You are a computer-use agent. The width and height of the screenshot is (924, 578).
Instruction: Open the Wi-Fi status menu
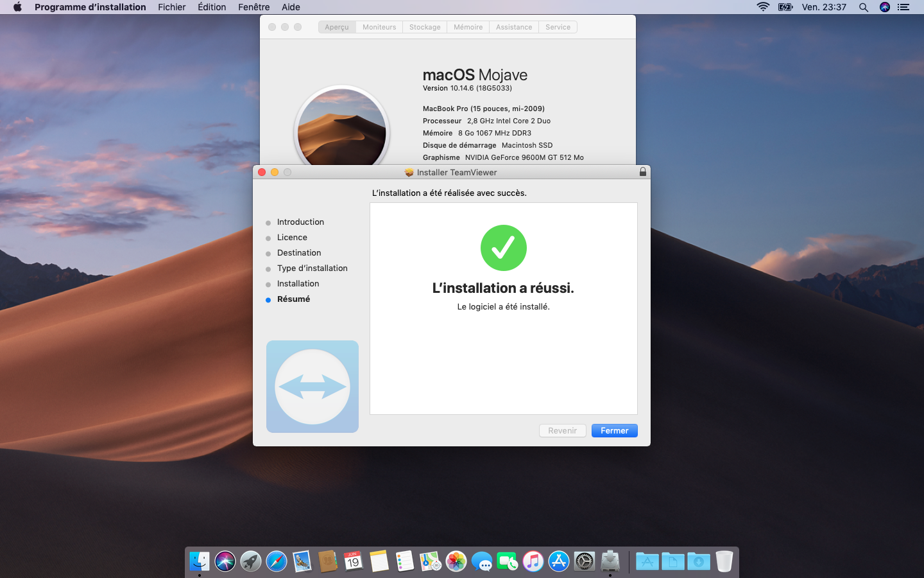tap(763, 7)
